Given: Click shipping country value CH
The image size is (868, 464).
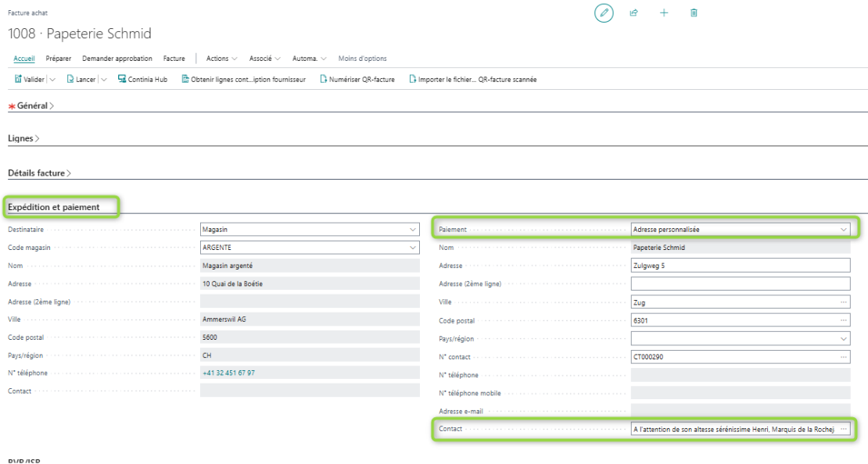Looking at the screenshot, I should pyautogui.click(x=310, y=355).
